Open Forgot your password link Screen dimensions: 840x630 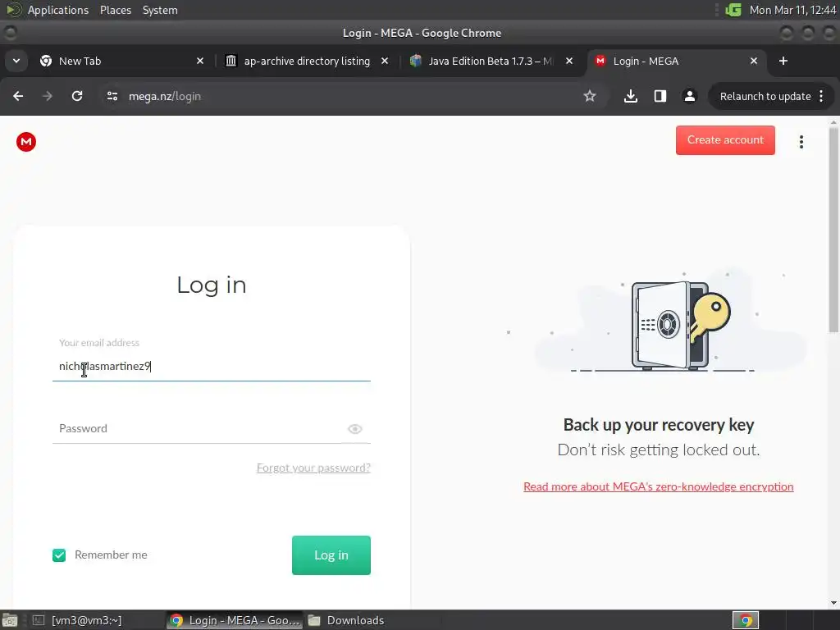pyautogui.click(x=313, y=468)
